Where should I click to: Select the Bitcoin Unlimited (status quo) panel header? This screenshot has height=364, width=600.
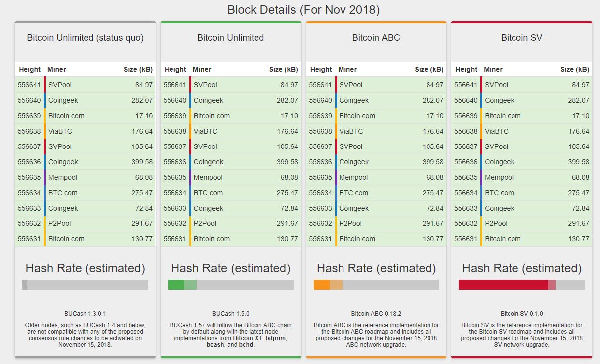85,37
